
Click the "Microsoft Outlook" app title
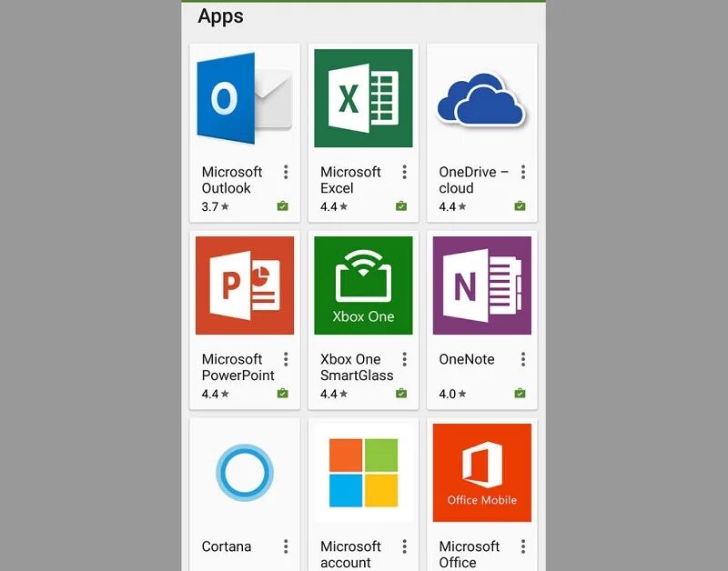[x=232, y=180]
